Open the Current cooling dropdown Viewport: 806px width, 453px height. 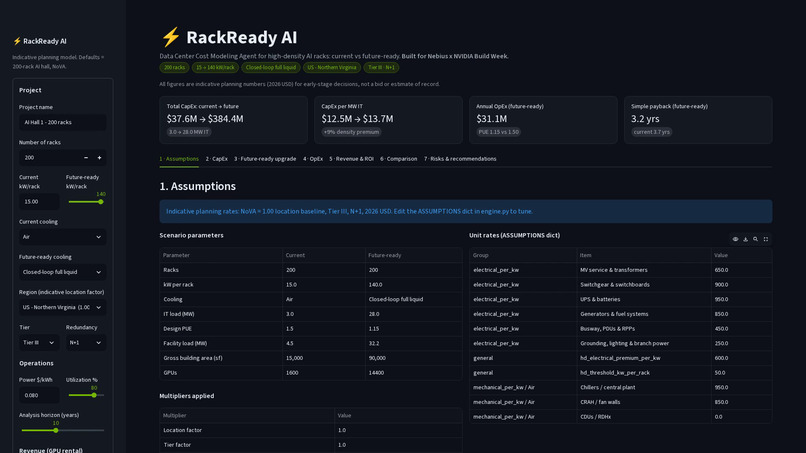click(63, 237)
